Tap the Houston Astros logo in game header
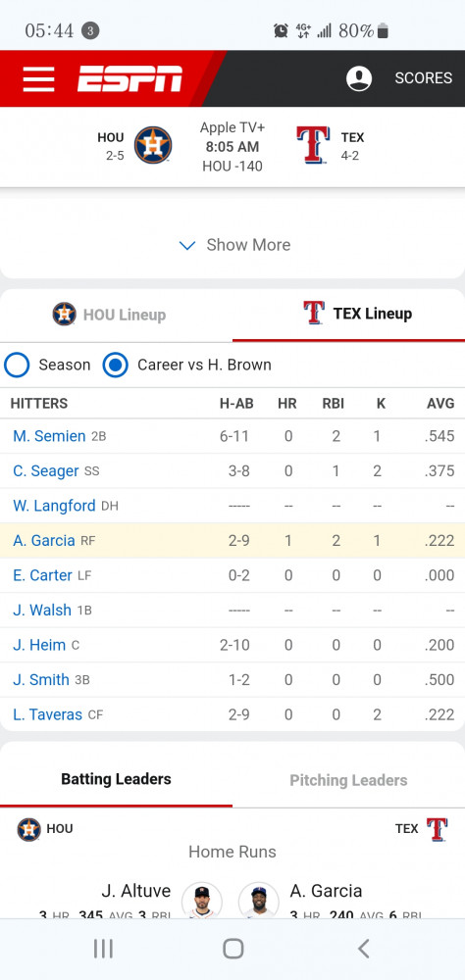Image resolution: width=465 pixels, height=980 pixels. [x=153, y=145]
